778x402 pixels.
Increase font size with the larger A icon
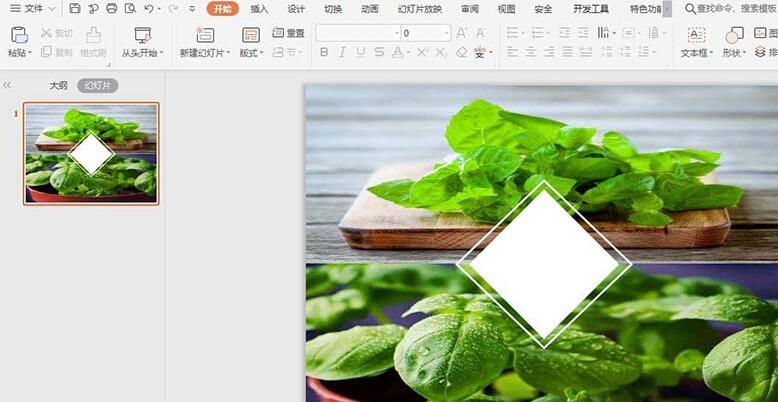[461, 33]
